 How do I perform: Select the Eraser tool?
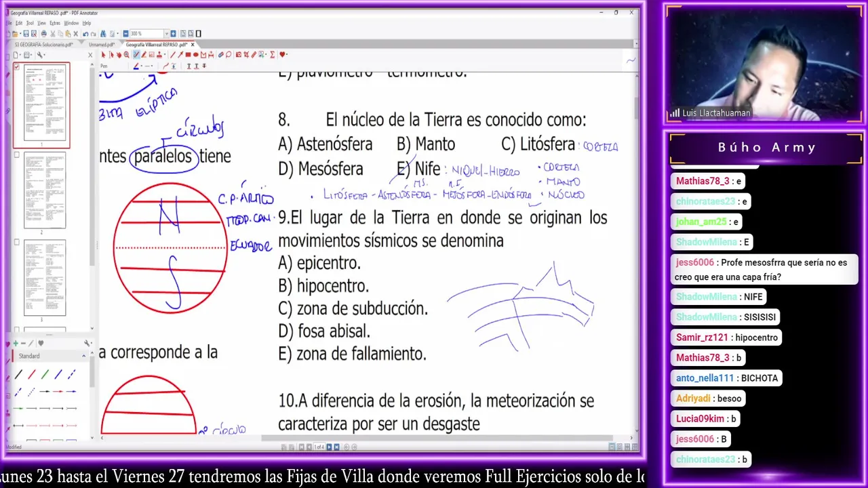point(220,55)
